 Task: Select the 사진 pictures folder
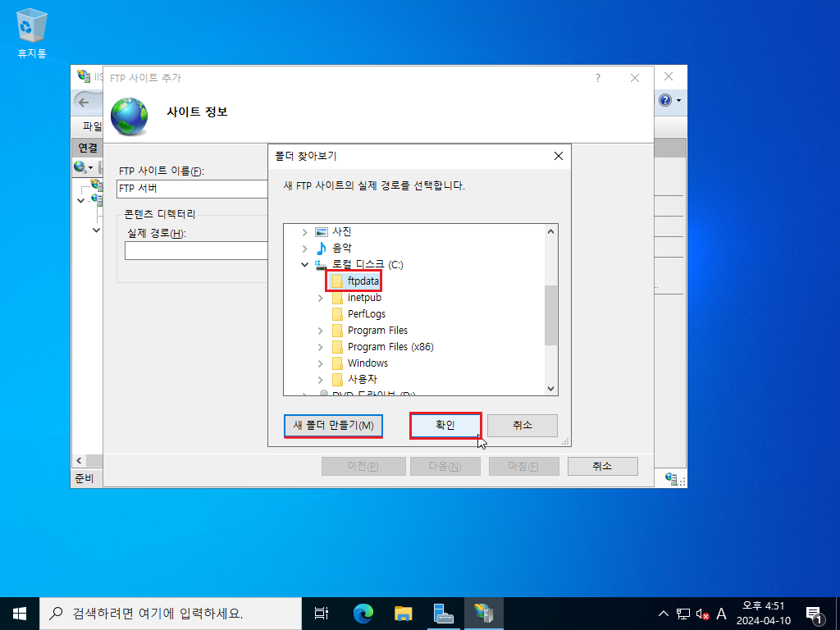pos(334,231)
